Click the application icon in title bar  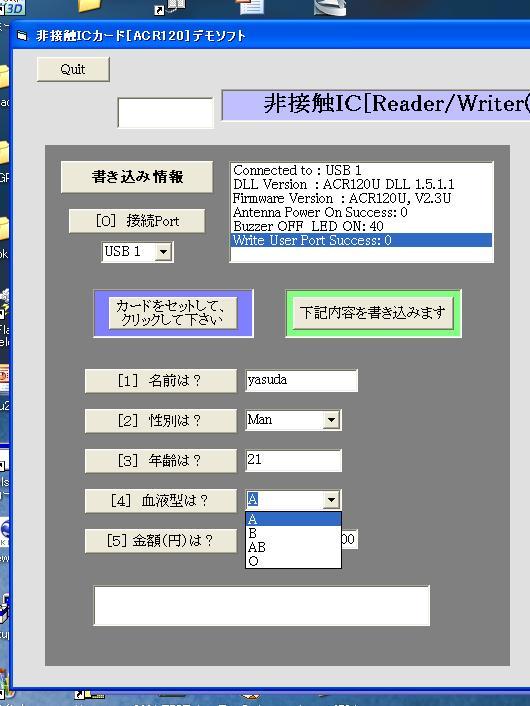(x=22, y=36)
